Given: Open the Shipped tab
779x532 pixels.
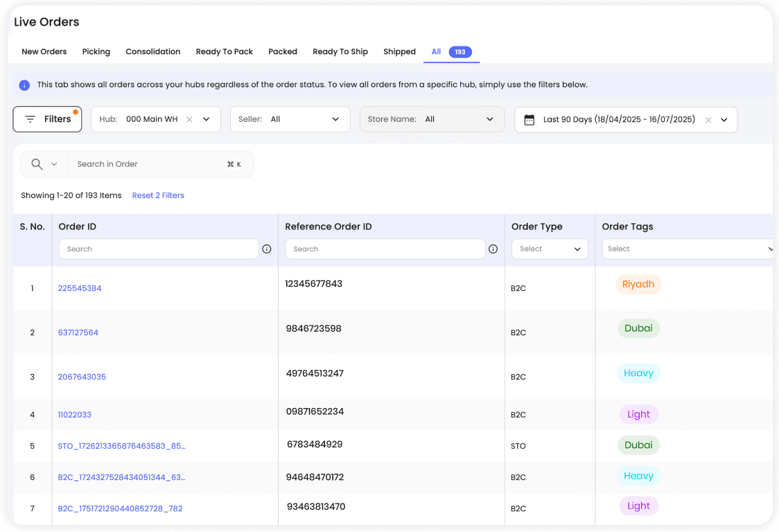Looking at the screenshot, I should click(x=399, y=52).
